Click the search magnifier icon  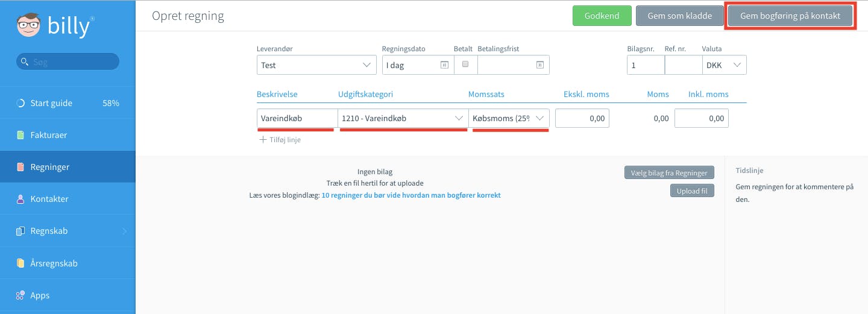coord(24,61)
